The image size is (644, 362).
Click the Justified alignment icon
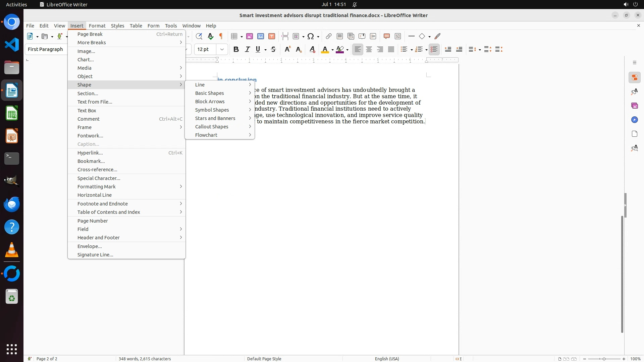391,49
